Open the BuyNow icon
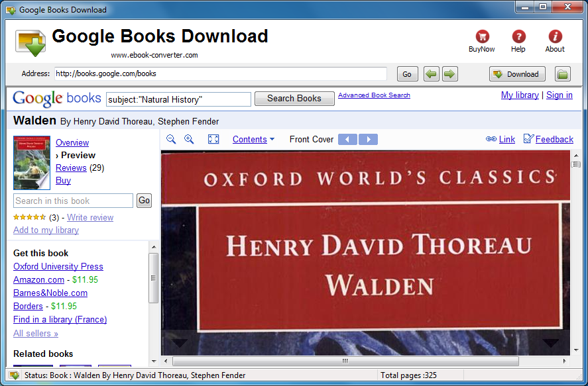588x386 pixels. (481, 40)
